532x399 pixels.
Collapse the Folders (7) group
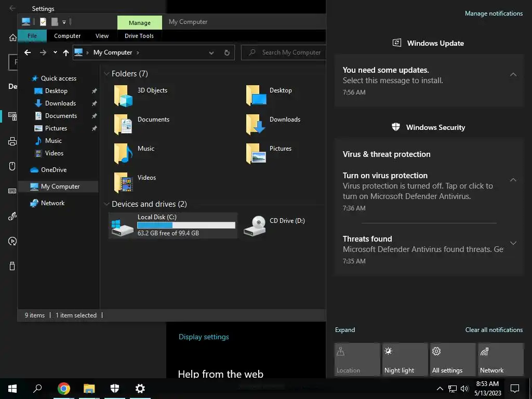(x=107, y=74)
